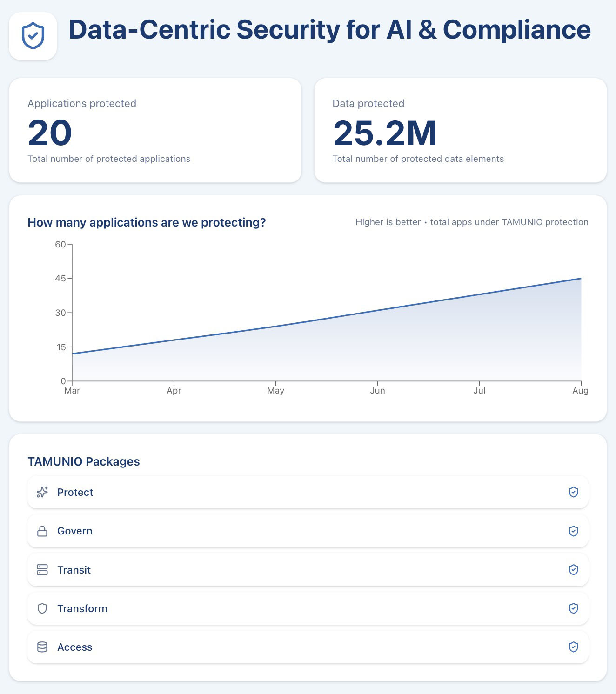
Task: Click the Aug endpoint of the chart line
Action: (x=581, y=279)
